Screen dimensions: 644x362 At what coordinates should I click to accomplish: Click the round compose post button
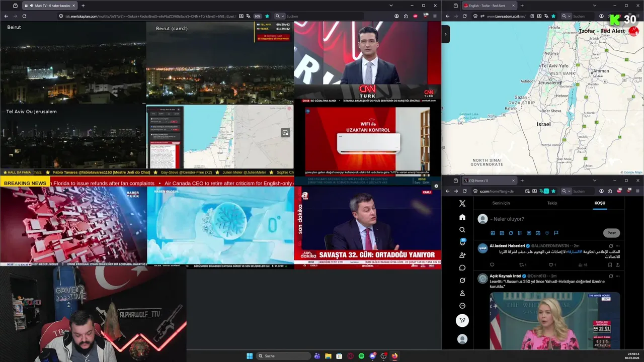462,320
